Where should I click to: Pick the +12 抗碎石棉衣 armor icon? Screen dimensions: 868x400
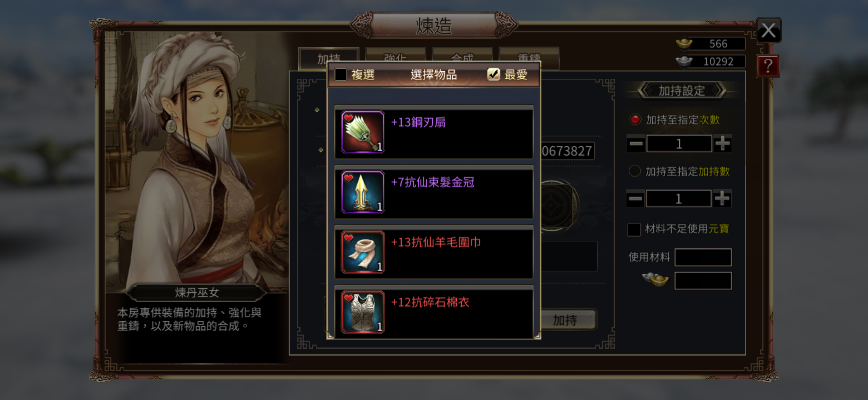point(363,312)
